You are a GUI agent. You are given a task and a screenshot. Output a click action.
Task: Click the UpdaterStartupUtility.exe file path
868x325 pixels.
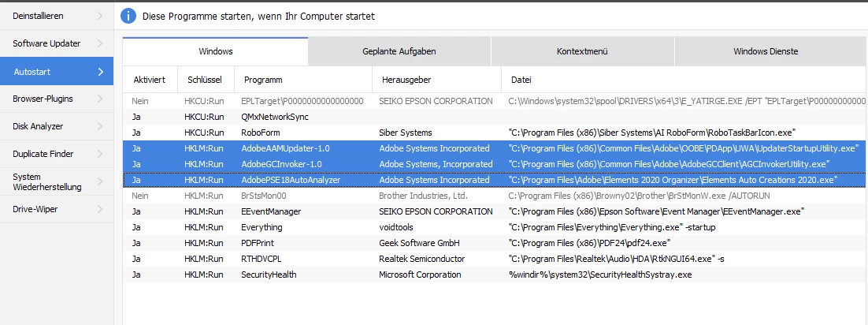[x=683, y=148]
